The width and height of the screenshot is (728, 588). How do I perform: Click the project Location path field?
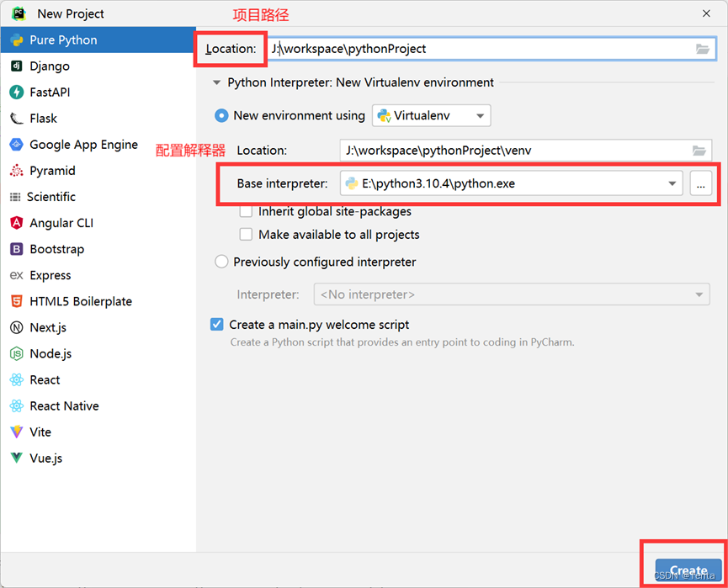click(x=492, y=49)
